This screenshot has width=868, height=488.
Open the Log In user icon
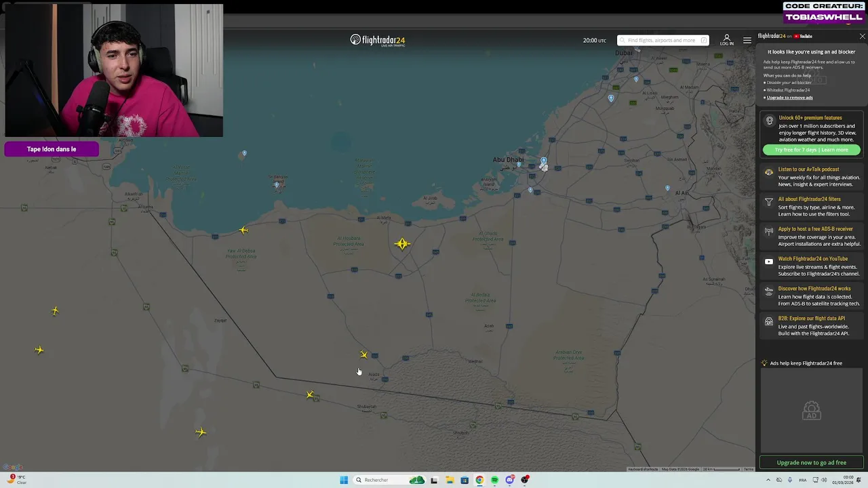coord(726,40)
